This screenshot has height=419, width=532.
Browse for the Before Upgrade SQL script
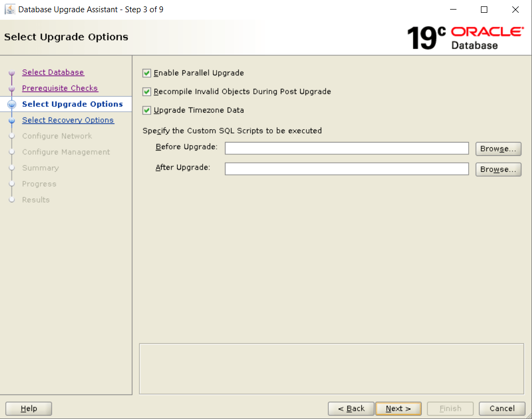point(498,149)
